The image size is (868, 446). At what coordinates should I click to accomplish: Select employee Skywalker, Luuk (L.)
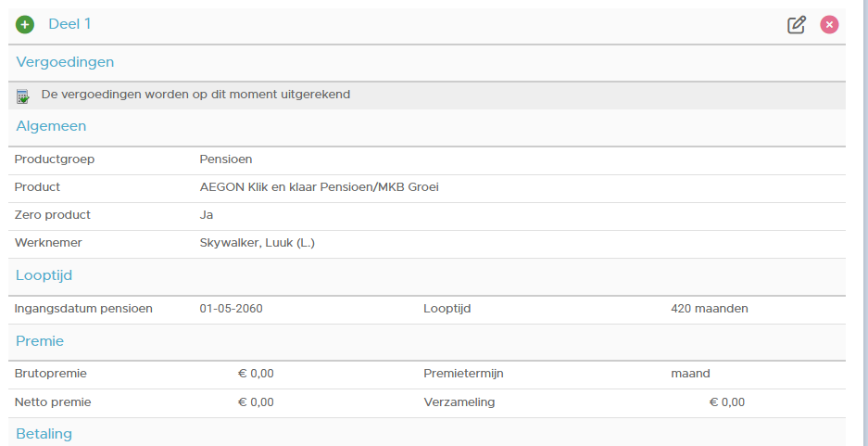tap(258, 243)
